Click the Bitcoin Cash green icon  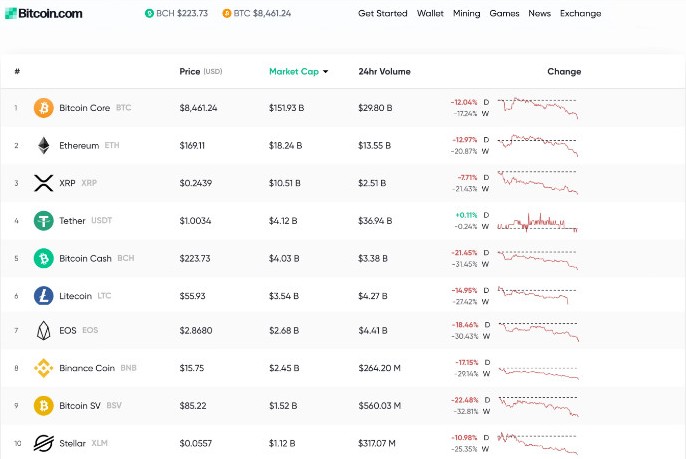[x=44, y=258]
